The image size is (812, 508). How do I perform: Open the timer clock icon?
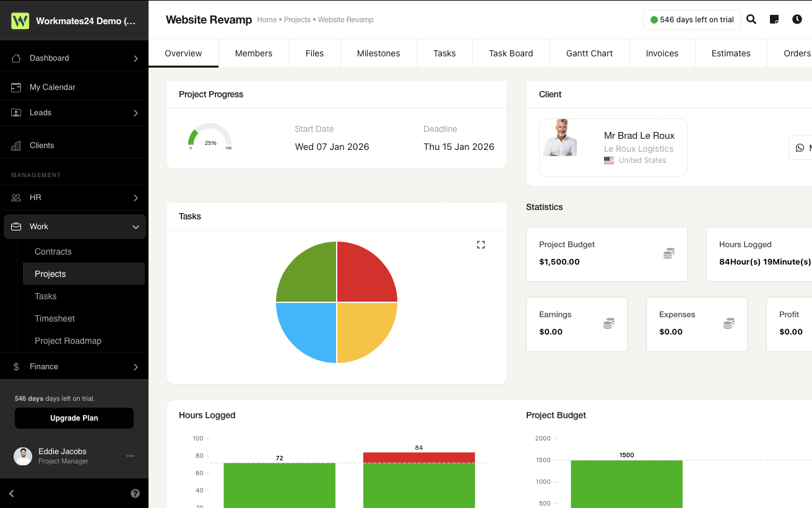797,19
